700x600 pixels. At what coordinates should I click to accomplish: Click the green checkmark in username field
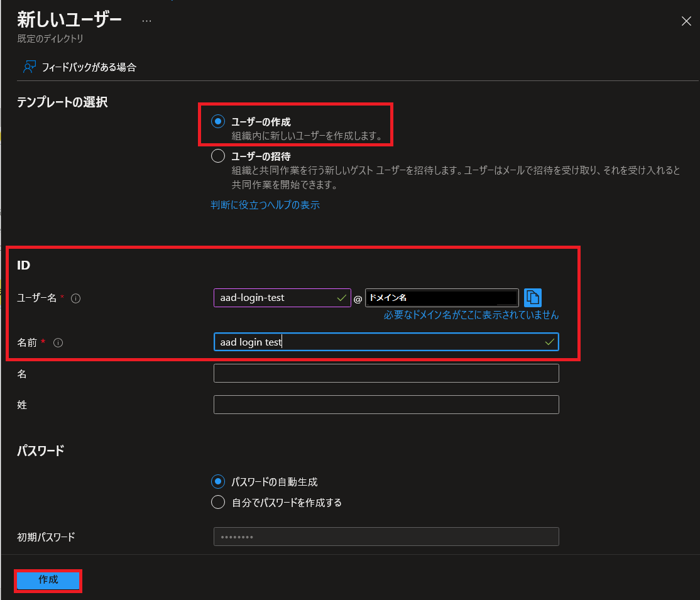pyautogui.click(x=342, y=298)
